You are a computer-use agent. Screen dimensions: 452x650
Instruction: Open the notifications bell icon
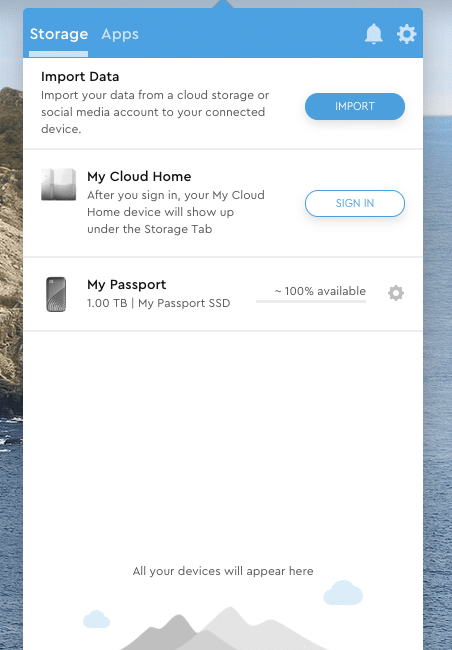point(374,34)
